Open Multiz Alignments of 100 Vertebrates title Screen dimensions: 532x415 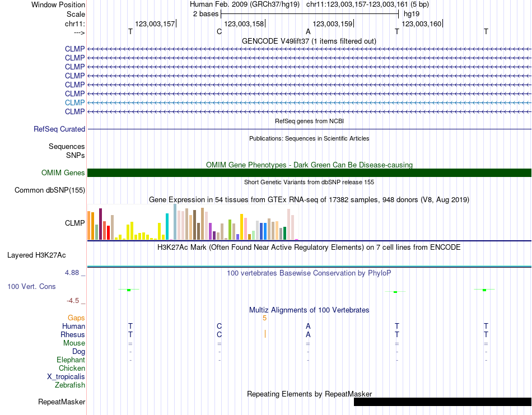309,310
